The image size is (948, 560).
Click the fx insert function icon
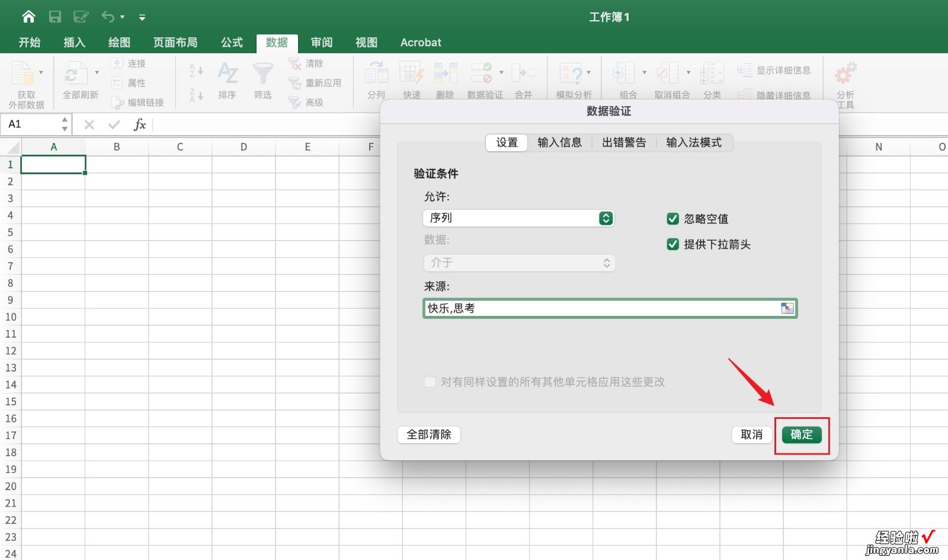pos(140,124)
